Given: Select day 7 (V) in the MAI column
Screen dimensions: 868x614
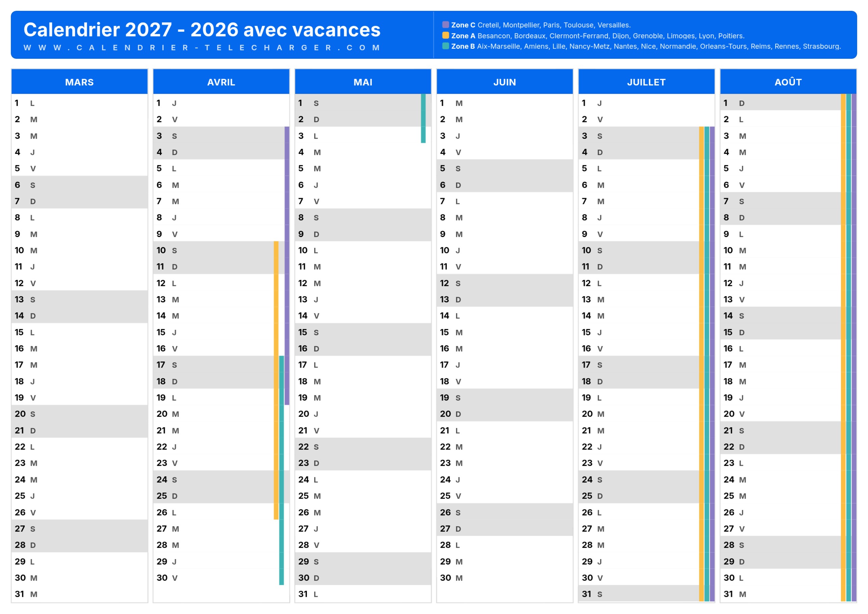Looking at the screenshot, I should coord(363,201).
